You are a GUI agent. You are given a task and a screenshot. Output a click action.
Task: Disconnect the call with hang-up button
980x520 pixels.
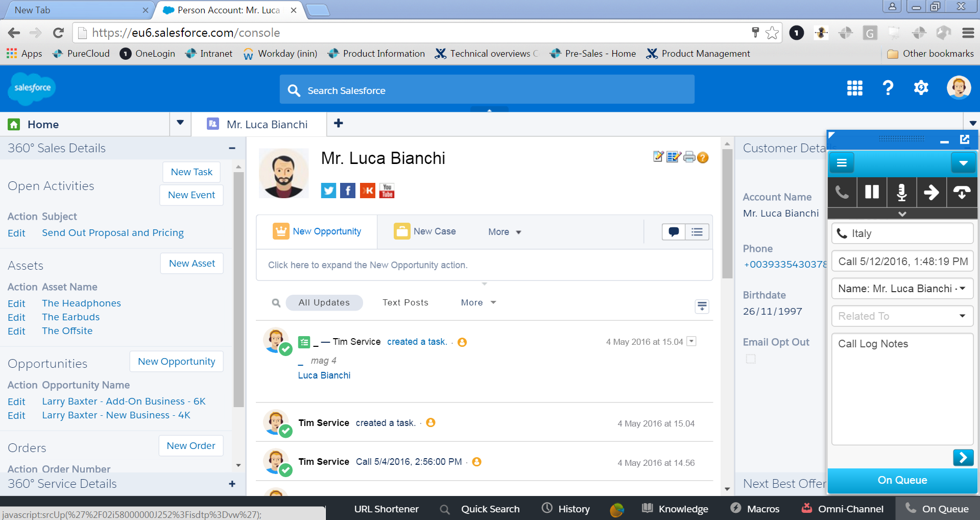[962, 192]
